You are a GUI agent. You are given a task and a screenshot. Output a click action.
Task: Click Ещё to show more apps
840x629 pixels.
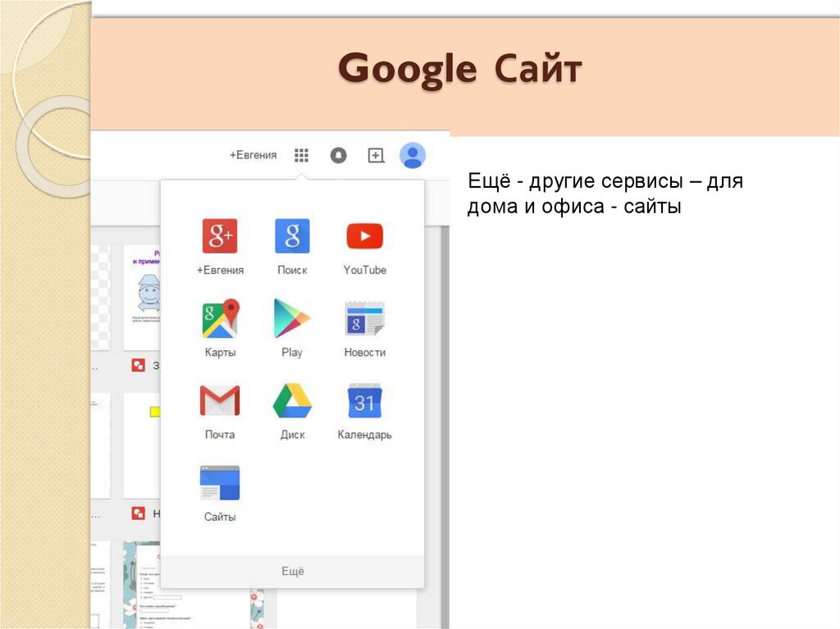[293, 571]
